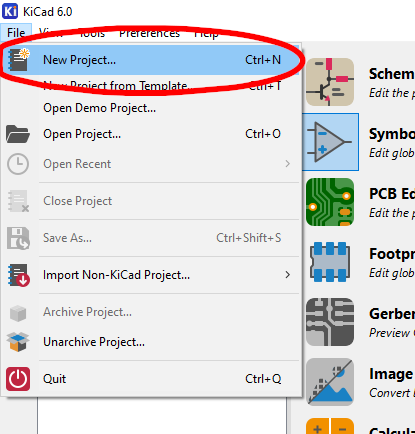
Task: Click the New Project notebook icon
Action: pos(18,60)
